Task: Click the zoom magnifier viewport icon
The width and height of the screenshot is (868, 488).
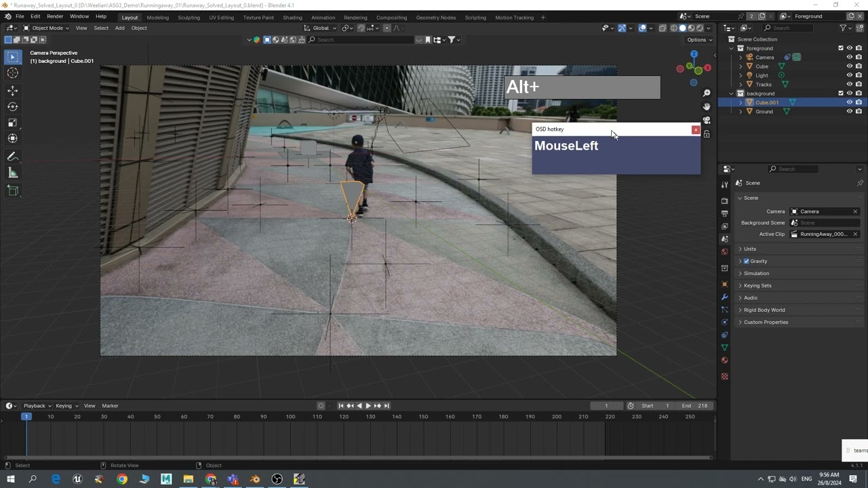Action: 707,93
